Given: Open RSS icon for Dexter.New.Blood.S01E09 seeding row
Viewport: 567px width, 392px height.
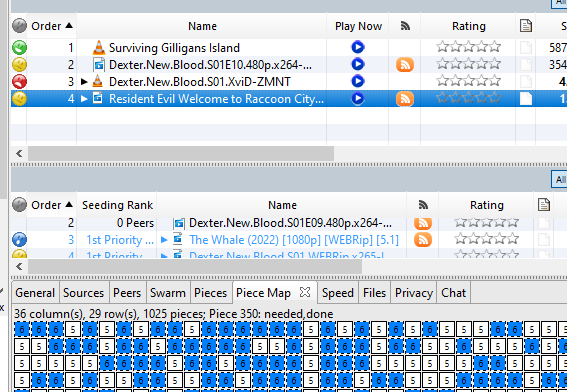Looking at the screenshot, I should [x=423, y=223].
